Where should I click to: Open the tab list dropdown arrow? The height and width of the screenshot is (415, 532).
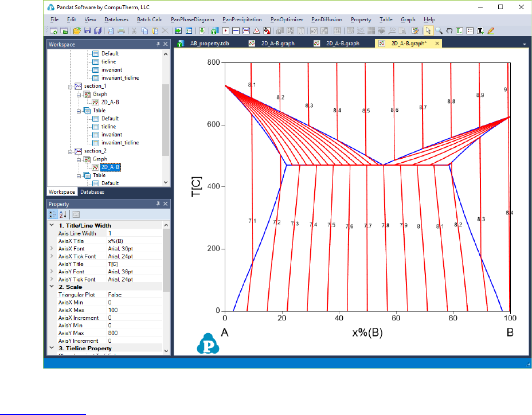(525, 44)
